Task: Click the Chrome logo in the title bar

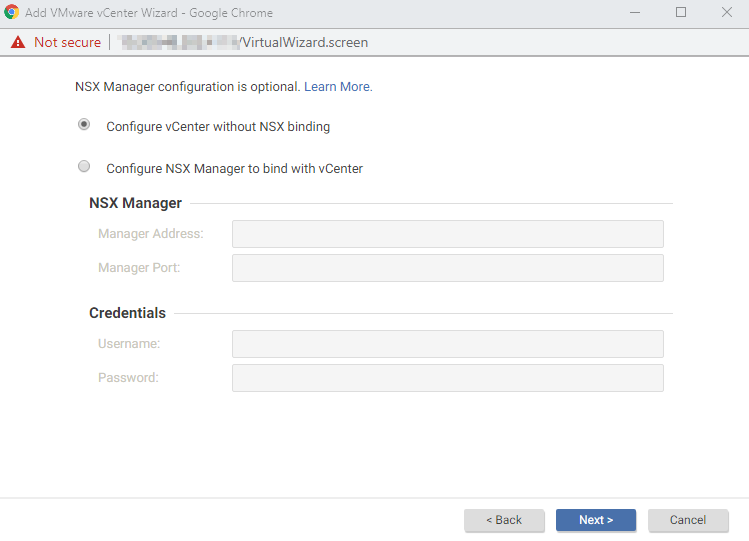Action: (x=12, y=13)
